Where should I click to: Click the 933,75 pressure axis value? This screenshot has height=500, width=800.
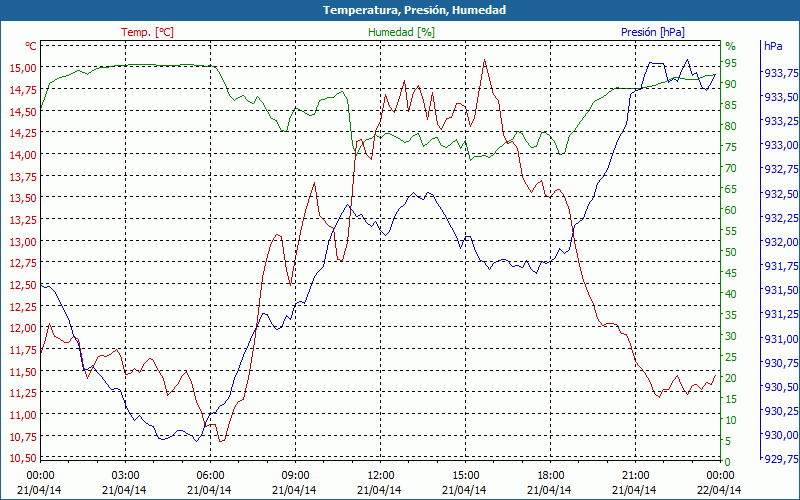click(x=781, y=73)
